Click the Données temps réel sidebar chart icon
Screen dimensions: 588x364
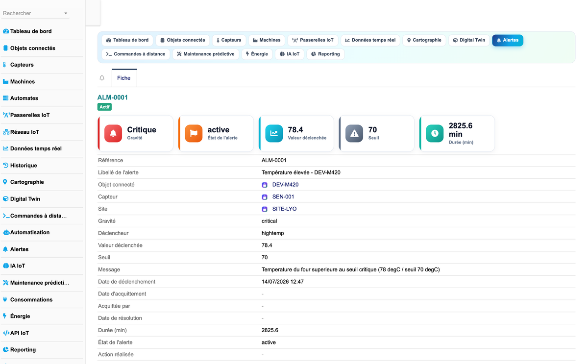[x=6, y=148]
